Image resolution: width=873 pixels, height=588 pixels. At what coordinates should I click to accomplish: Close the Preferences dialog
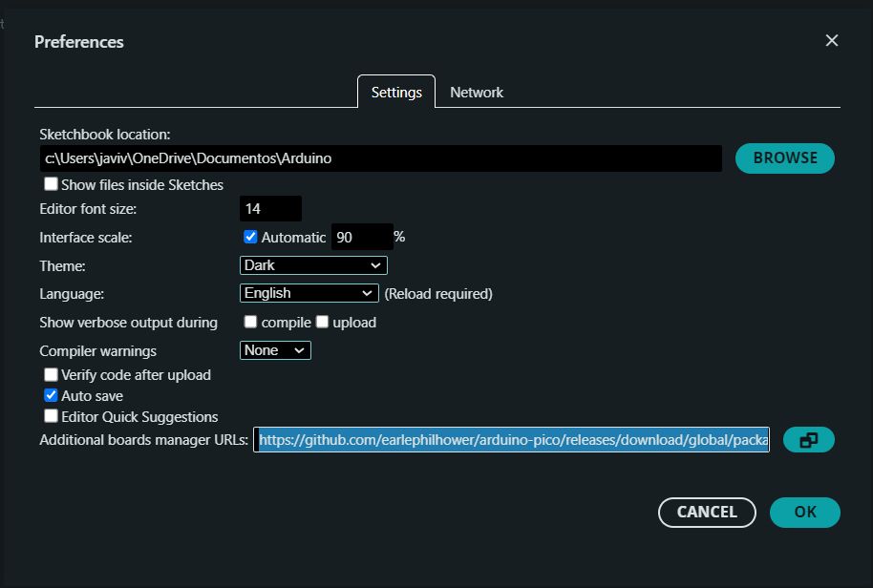[831, 40]
